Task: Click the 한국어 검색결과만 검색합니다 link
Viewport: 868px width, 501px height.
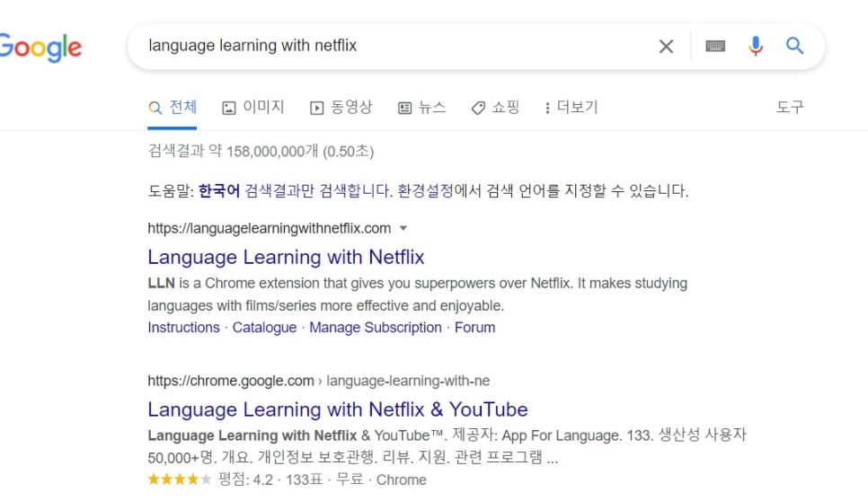Action: click(x=295, y=190)
